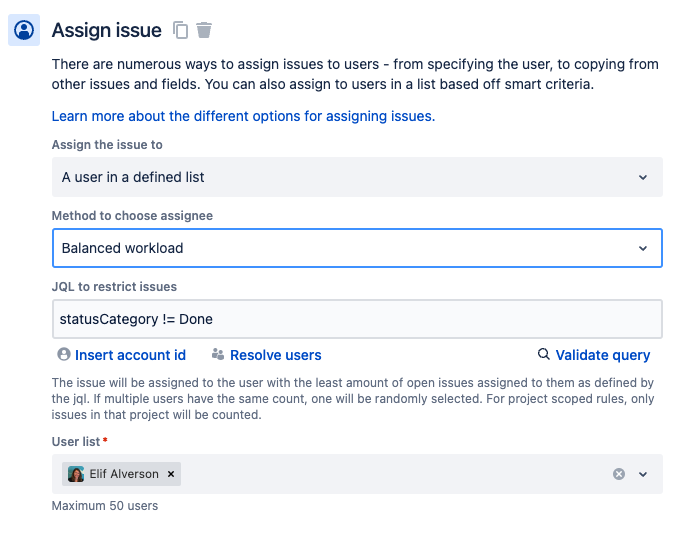This screenshot has width=687, height=537.
Task: Delete the Assign issue action with trash icon
Action: pyautogui.click(x=204, y=30)
